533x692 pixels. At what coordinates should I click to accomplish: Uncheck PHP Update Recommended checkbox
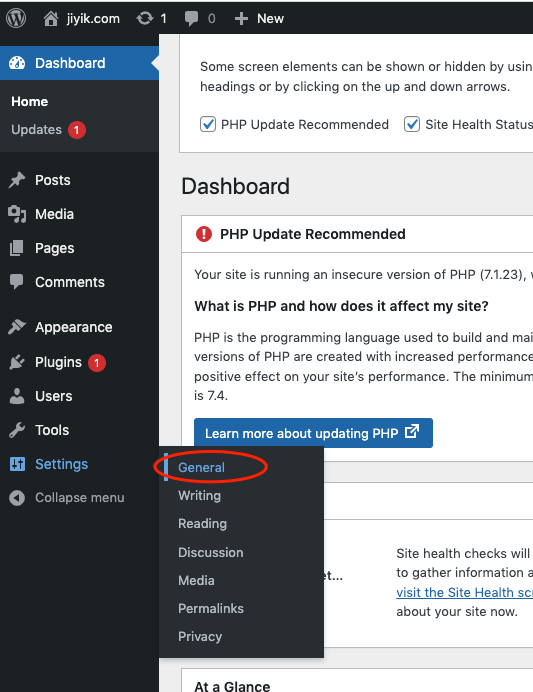point(208,124)
